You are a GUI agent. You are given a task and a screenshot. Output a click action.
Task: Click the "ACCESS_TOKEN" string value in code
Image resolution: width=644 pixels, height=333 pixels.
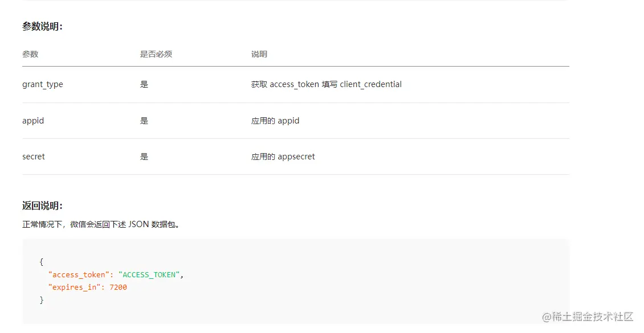click(x=149, y=274)
